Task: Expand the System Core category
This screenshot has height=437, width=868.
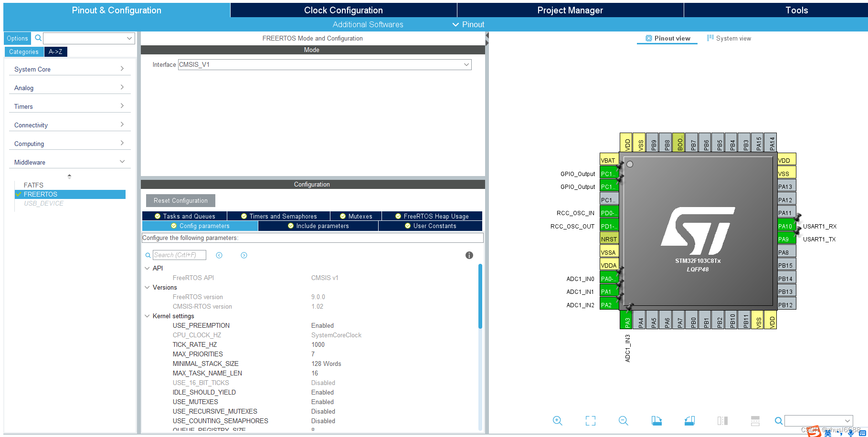Action: click(123, 69)
